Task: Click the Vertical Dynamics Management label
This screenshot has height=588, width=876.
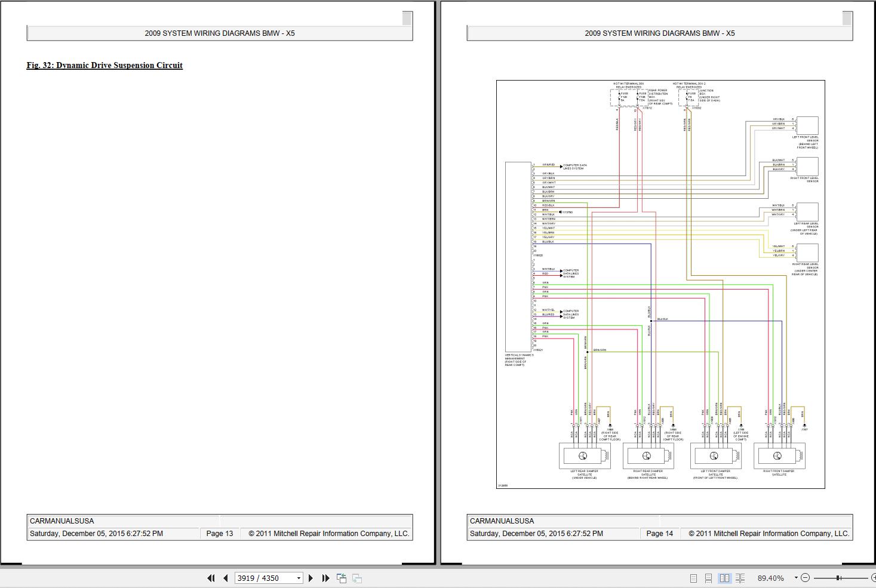Action: pyautogui.click(x=519, y=360)
